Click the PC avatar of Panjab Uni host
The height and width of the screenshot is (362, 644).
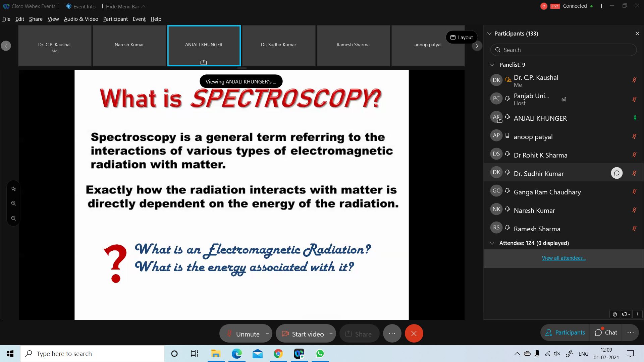pyautogui.click(x=496, y=98)
